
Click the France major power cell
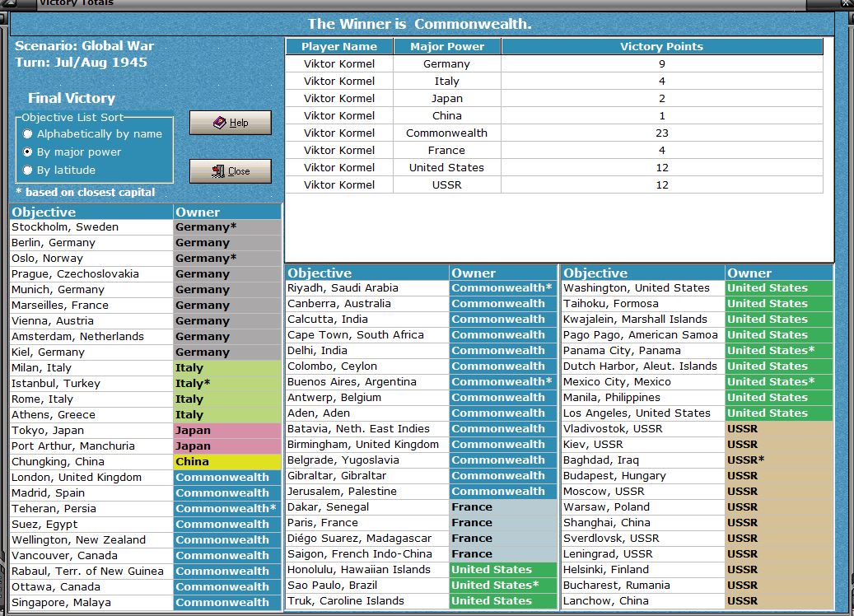(447, 151)
